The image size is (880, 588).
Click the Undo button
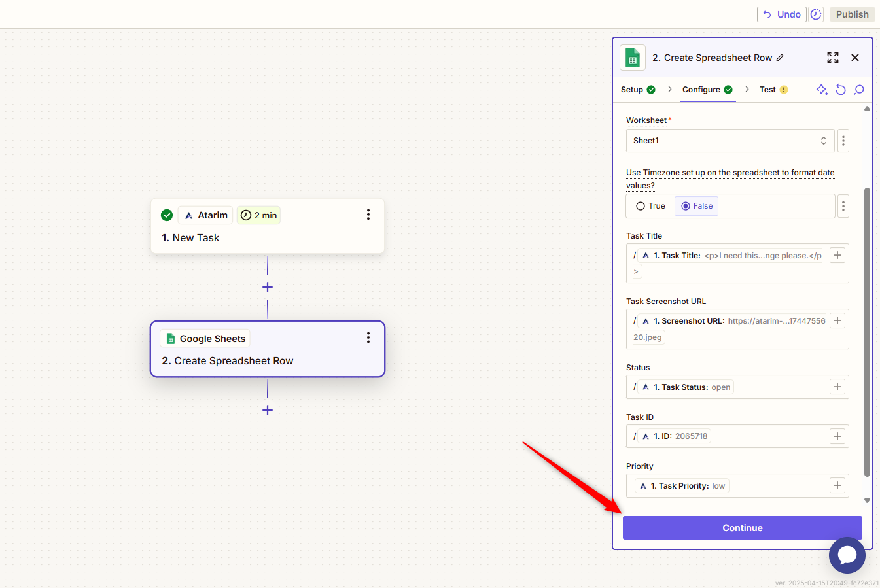pyautogui.click(x=781, y=14)
